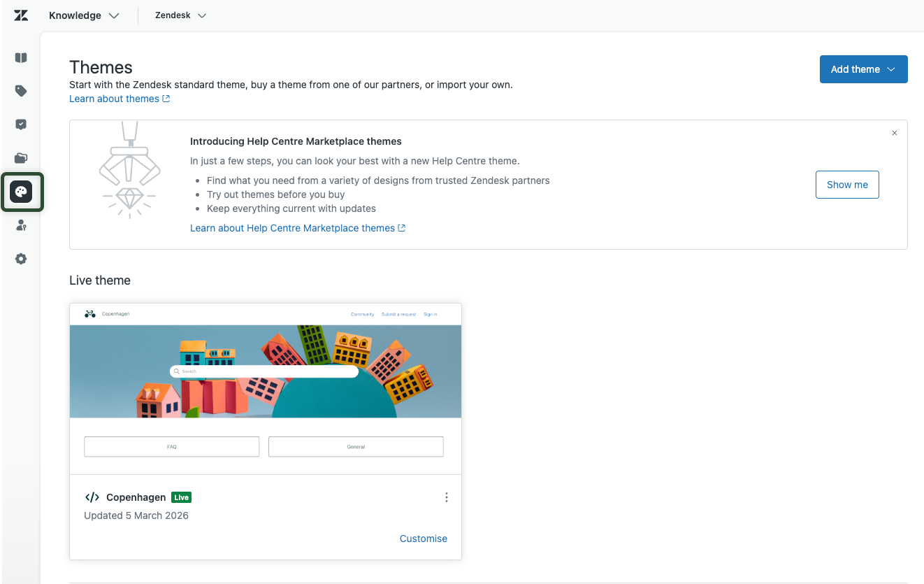This screenshot has height=584, width=924.
Task: Click the Show me button
Action: 847,184
